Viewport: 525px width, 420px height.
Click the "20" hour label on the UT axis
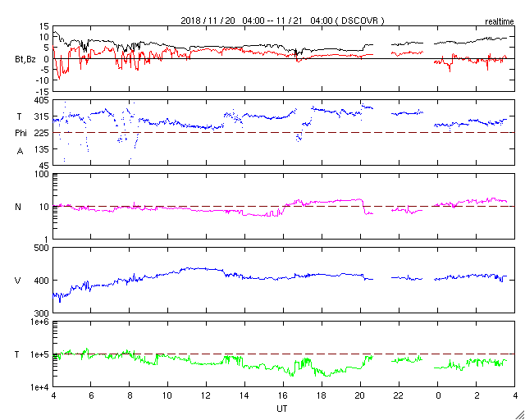click(x=360, y=395)
